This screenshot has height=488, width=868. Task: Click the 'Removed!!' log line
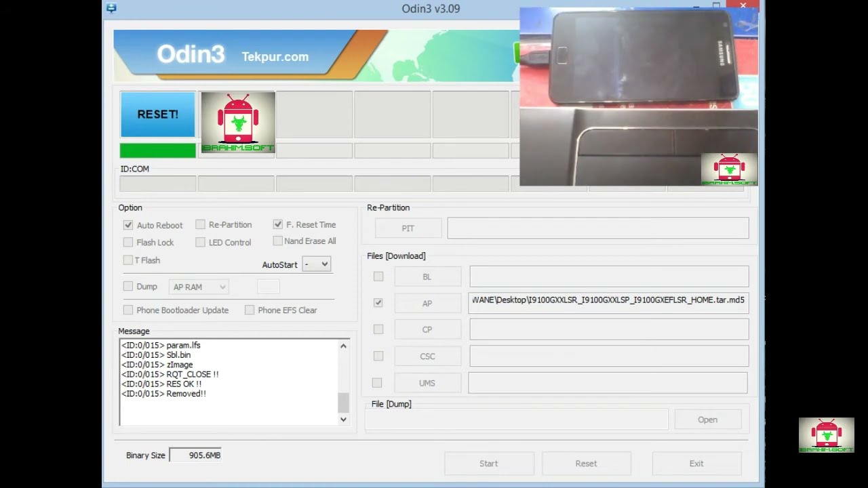164,394
